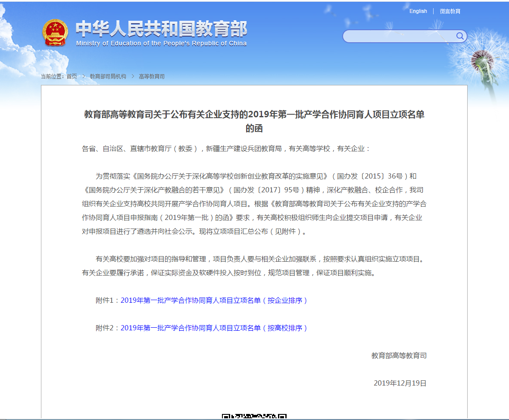Click the article headline 教育部高等教育司关于公布…
Screen dimensions: 509x420
254,121
